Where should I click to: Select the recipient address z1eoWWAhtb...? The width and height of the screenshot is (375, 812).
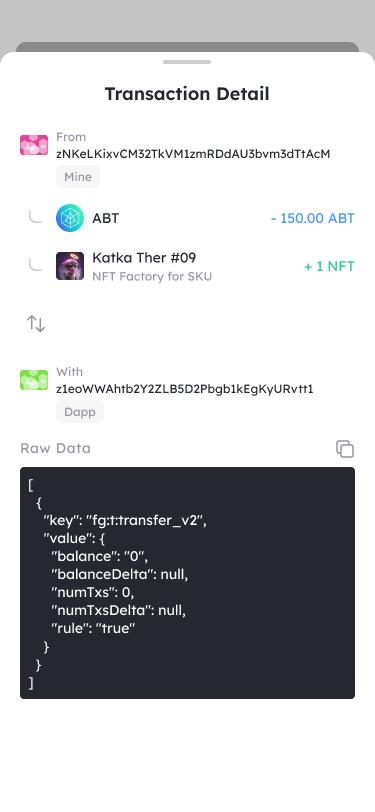185,389
